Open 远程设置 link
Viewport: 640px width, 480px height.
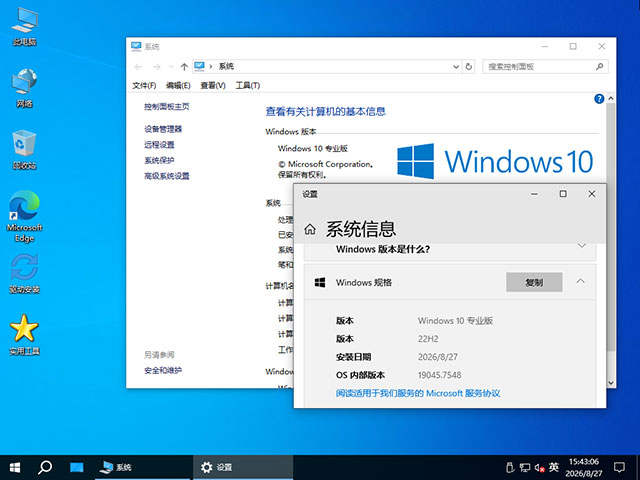[x=159, y=144]
